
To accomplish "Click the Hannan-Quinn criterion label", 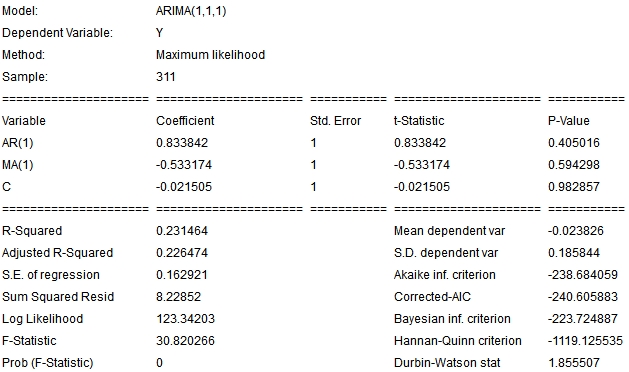I will coord(458,341).
